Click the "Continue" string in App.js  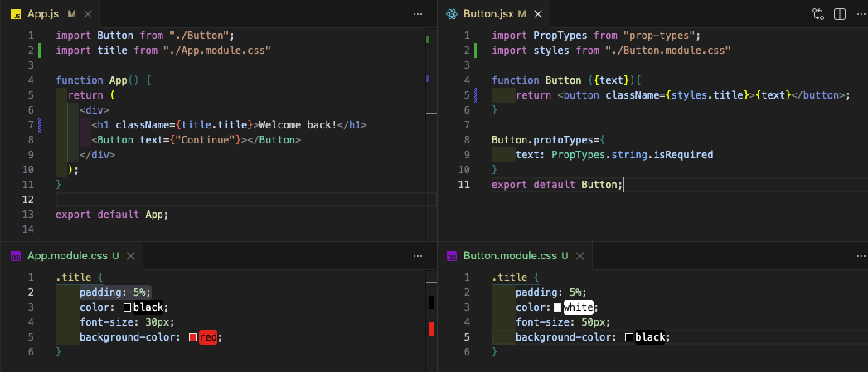click(x=206, y=140)
